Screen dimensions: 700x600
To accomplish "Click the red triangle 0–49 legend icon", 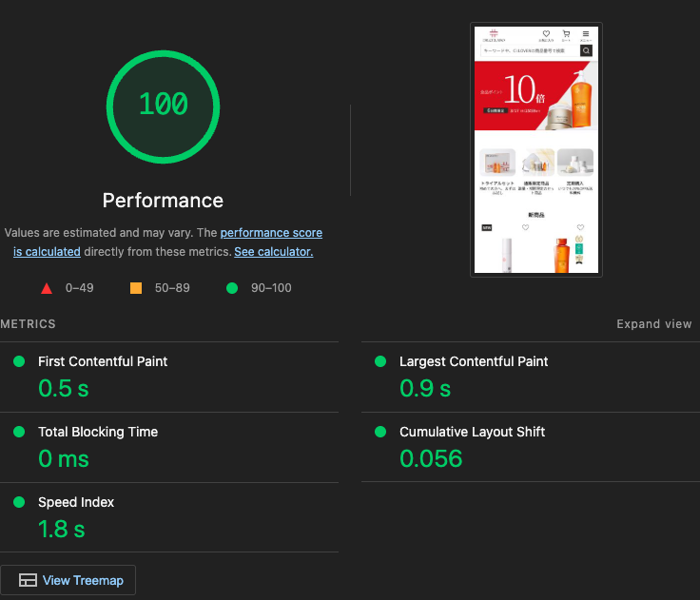I will 47,288.
